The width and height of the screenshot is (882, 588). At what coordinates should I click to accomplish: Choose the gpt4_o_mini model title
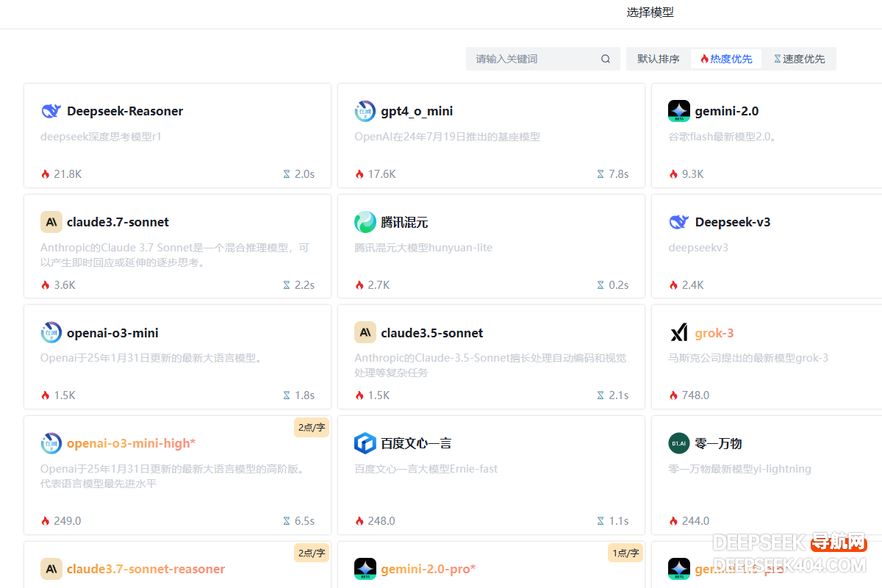point(417,111)
